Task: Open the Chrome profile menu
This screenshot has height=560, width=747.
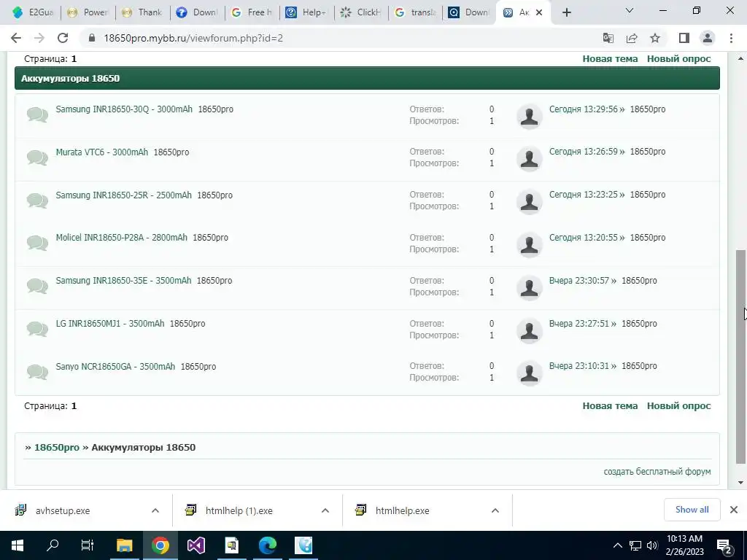Action: click(x=708, y=38)
